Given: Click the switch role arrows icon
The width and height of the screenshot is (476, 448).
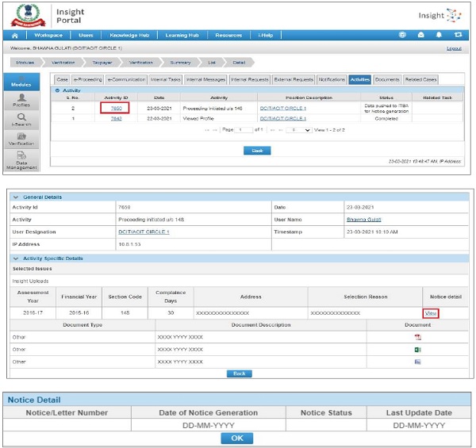Looking at the screenshot, I should [458, 35].
